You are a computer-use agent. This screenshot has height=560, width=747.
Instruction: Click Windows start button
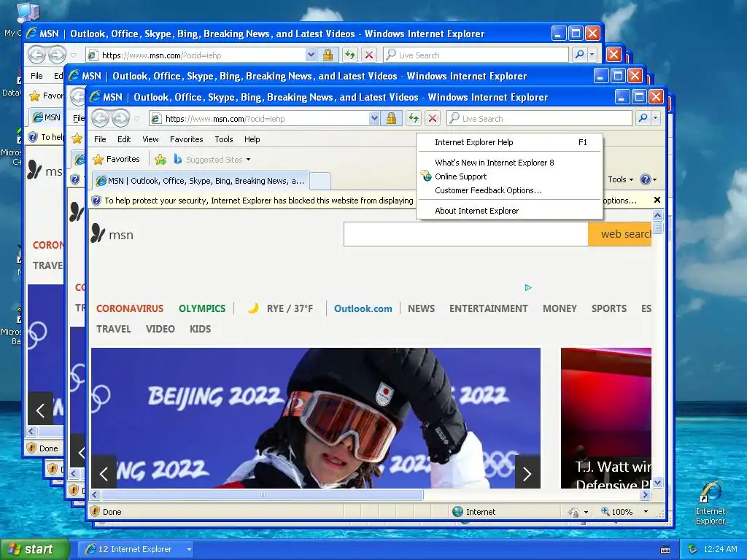[x=34, y=549]
